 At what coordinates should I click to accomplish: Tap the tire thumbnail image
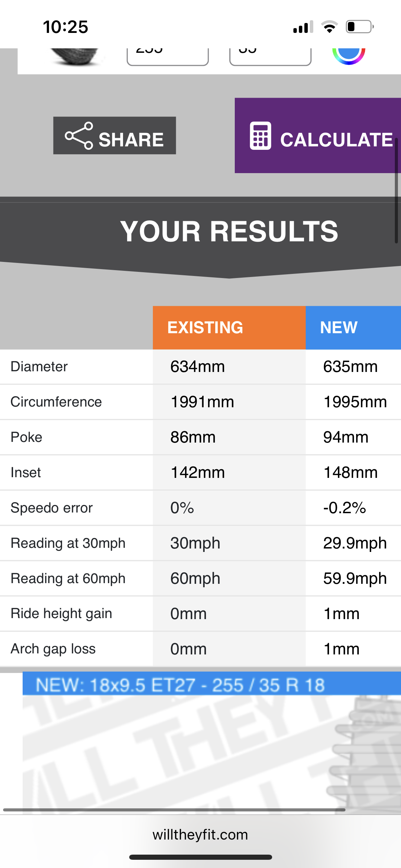(74, 56)
